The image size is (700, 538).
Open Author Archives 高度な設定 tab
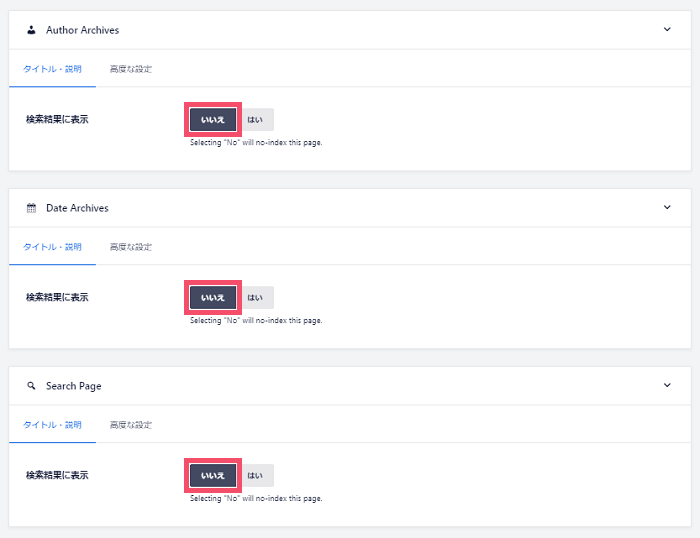point(131,69)
